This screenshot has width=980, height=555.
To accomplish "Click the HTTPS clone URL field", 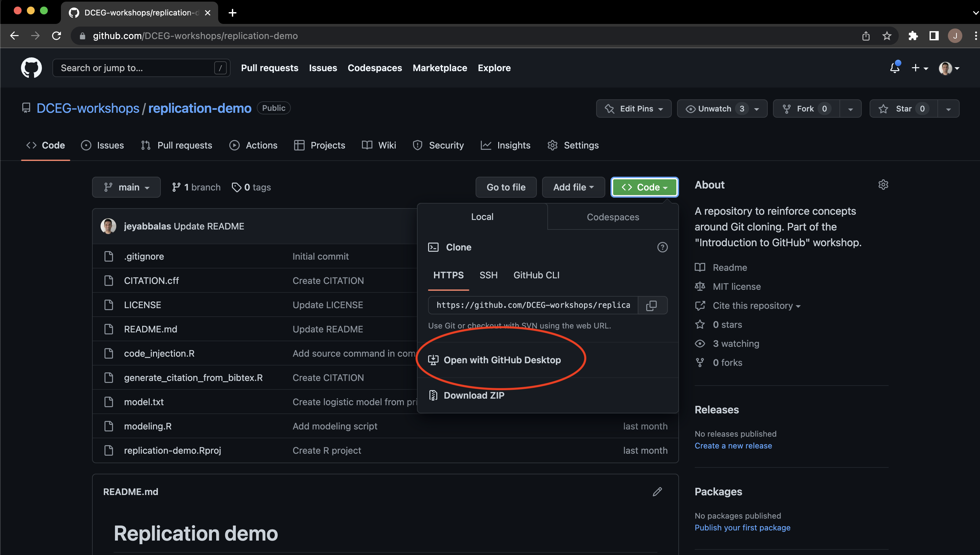I will [x=533, y=305].
